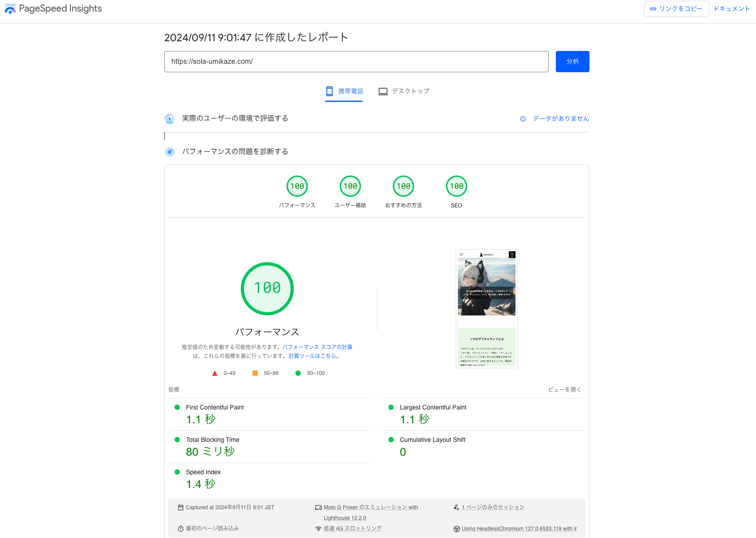The width and height of the screenshot is (756, 538).
Task: Click the データがありません info link
Action: pyautogui.click(x=561, y=118)
